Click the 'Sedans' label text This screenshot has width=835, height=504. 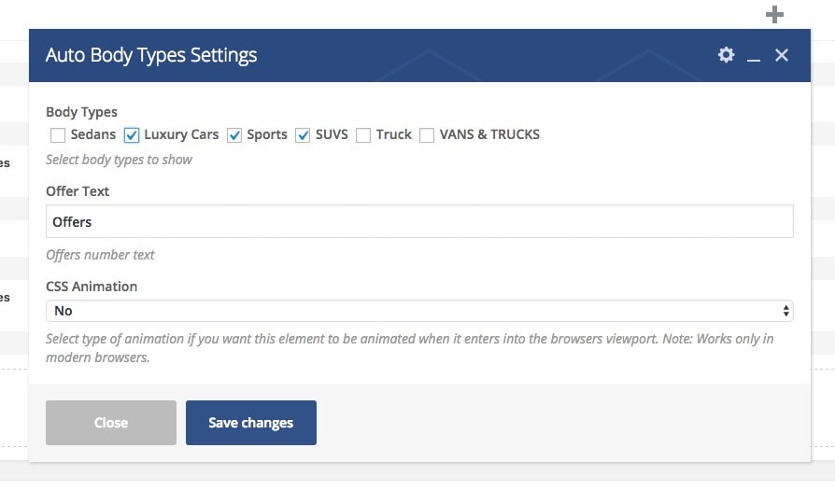coord(93,134)
